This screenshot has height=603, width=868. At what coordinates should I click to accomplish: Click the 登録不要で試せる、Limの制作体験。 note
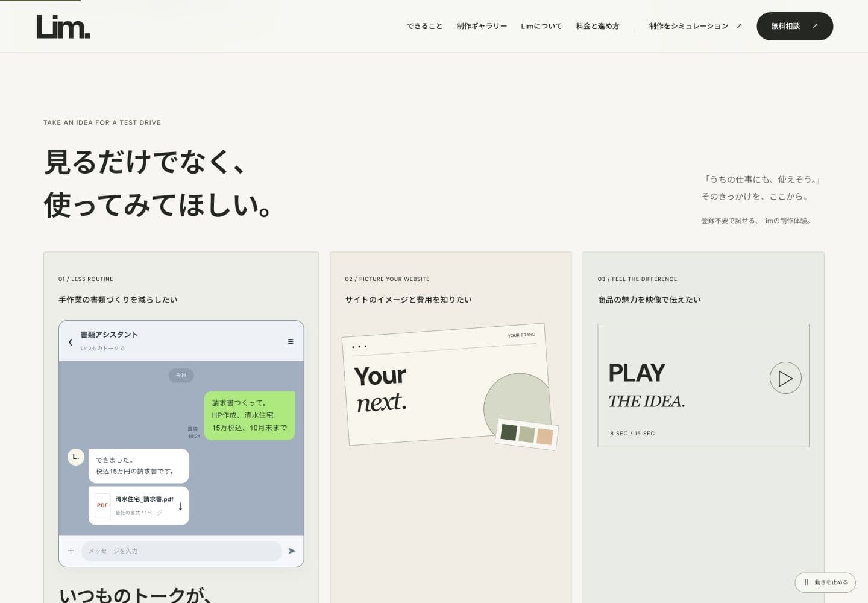coord(757,221)
